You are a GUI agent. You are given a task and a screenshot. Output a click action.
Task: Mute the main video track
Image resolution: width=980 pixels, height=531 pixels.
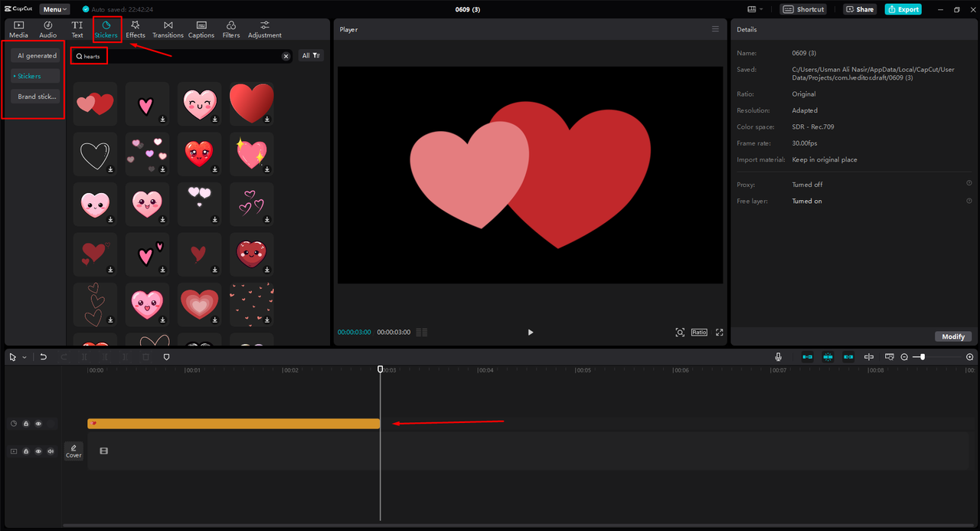point(51,451)
